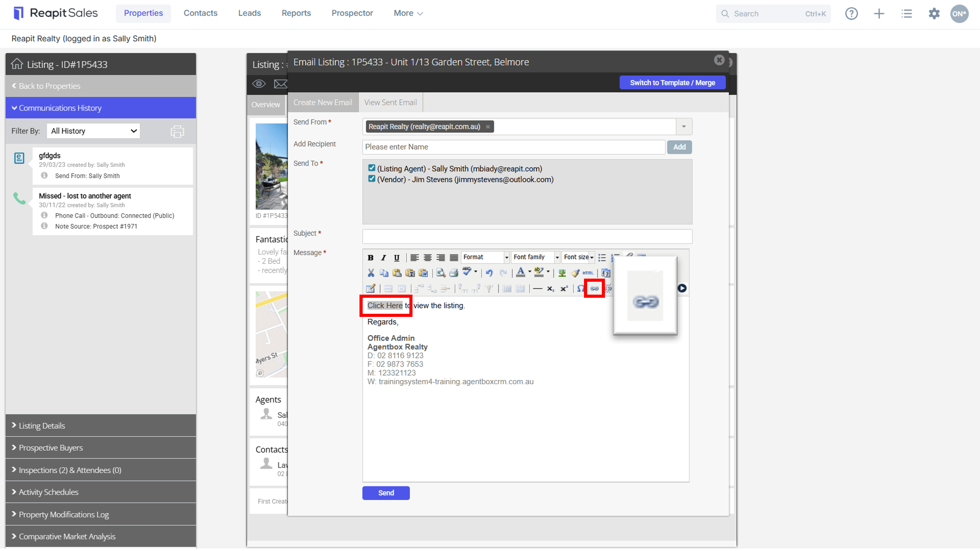Switch to the View Sent Email tab

pos(390,102)
